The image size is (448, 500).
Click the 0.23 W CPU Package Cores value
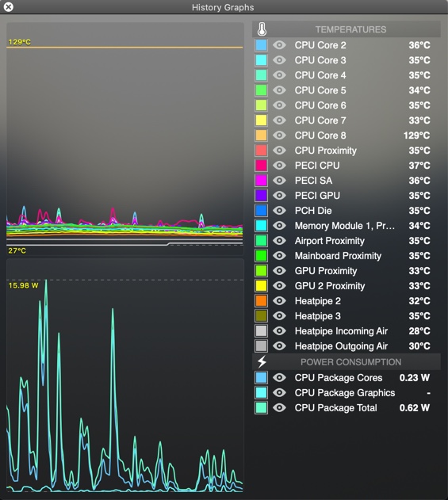pyautogui.click(x=415, y=377)
